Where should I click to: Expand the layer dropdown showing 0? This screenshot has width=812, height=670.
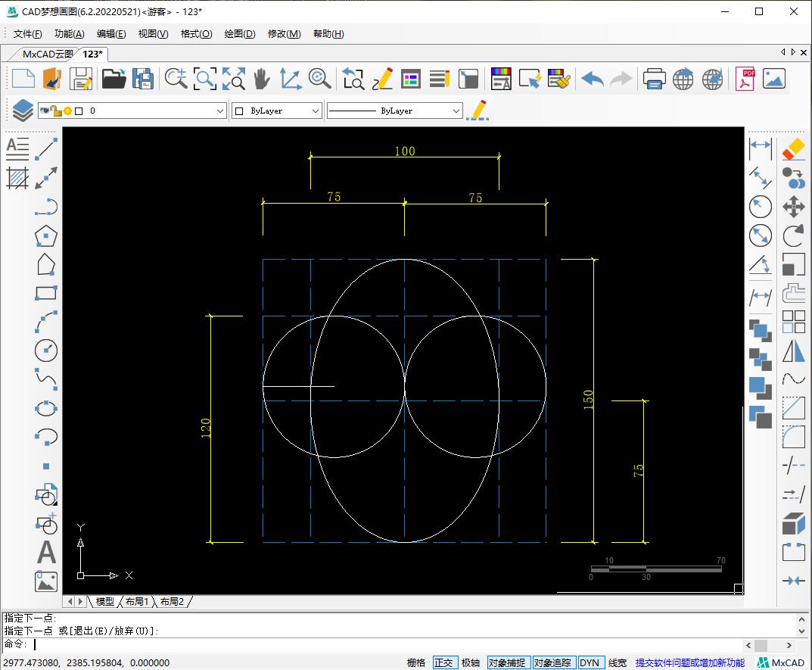[220, 111]
